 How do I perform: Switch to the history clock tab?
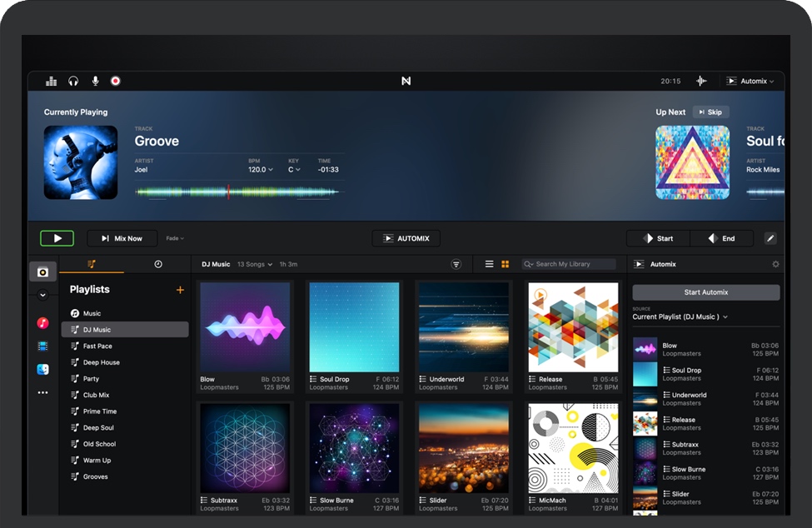point(158,265)
